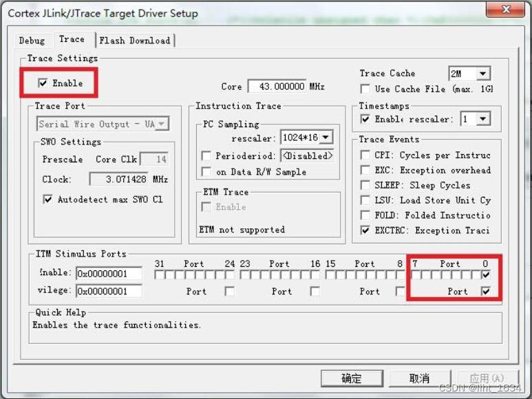Toggle ITM stimulus port 7 checkbox
The height and width of the screenshot is (399, 532).
pos(416,274)
